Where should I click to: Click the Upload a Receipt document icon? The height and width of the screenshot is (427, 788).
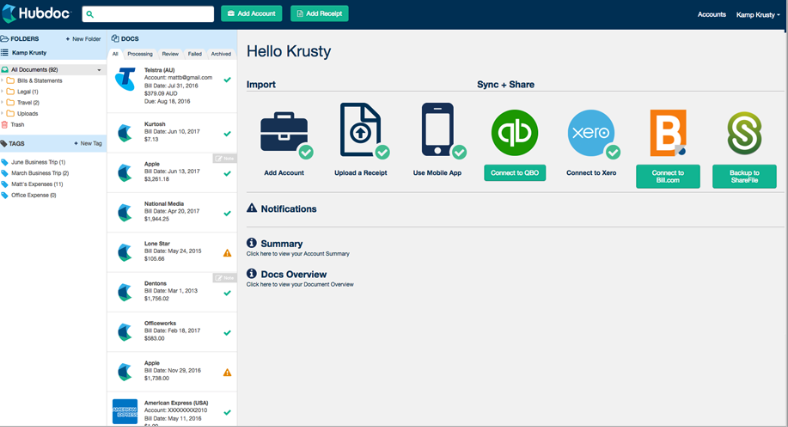pos(361,130)
